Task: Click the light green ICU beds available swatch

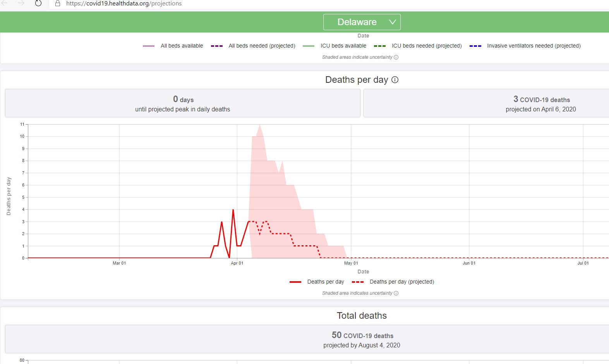Action: pyautogui.click(x=309, y=46)
